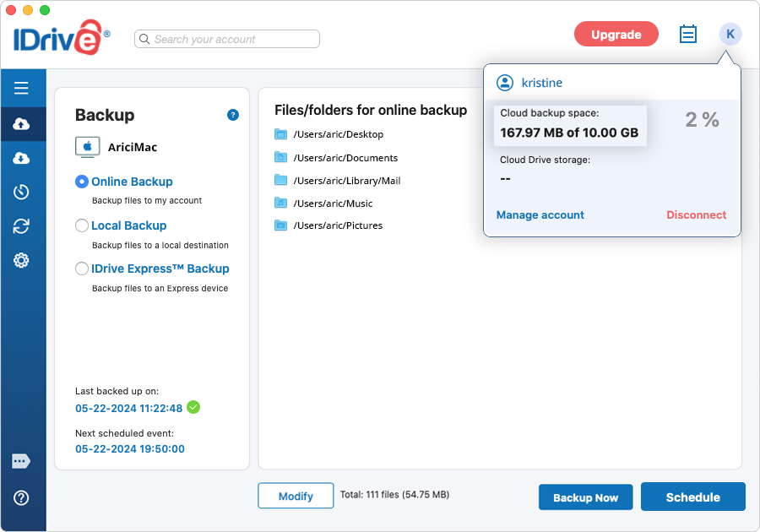Select the Local Backup radio button
The width and height of the screenshot is (760, 532).
point(81,225)
